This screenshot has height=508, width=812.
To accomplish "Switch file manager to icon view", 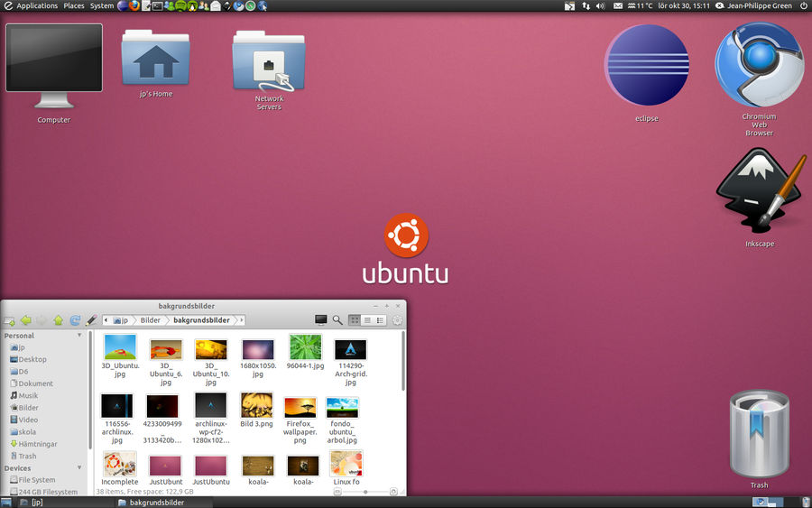I will pos(355,320).
